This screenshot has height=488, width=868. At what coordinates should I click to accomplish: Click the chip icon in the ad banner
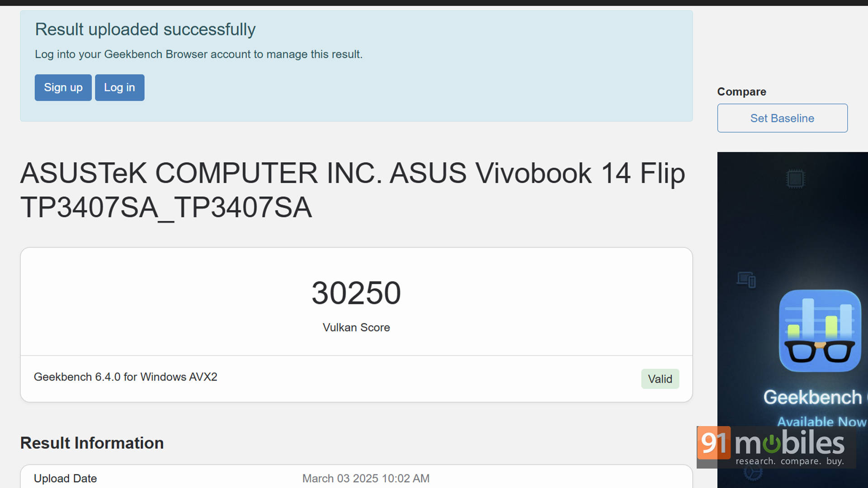(x=795, y=179)
